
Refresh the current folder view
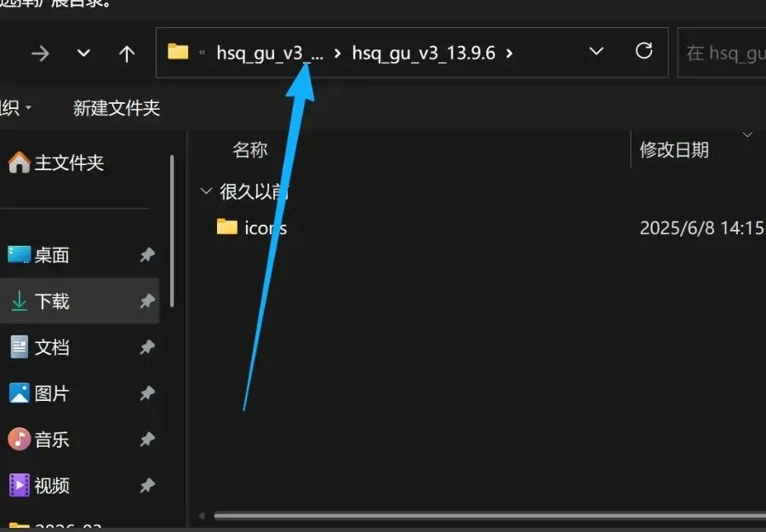(x=643, y=51)
